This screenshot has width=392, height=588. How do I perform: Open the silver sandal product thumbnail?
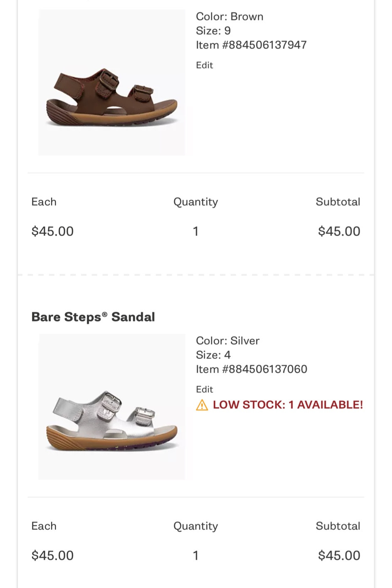point(111,406)
